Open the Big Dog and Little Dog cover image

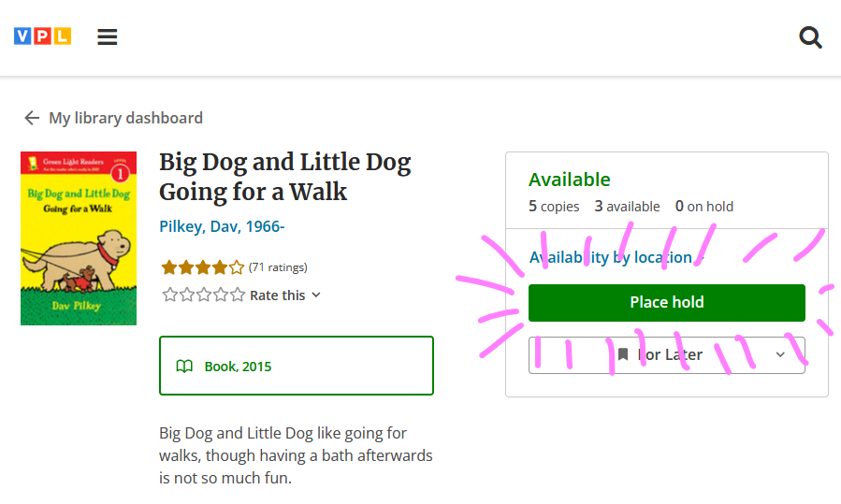pos(79,238)
